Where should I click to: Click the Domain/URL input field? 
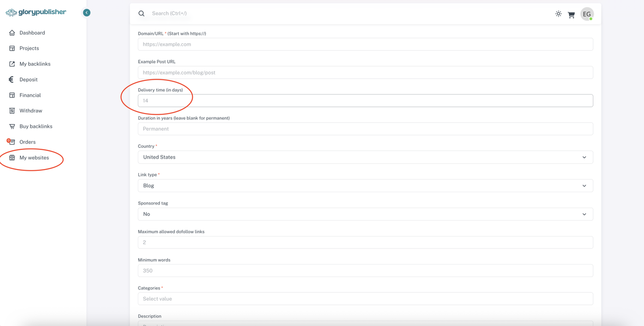click(x=365, y=44)
